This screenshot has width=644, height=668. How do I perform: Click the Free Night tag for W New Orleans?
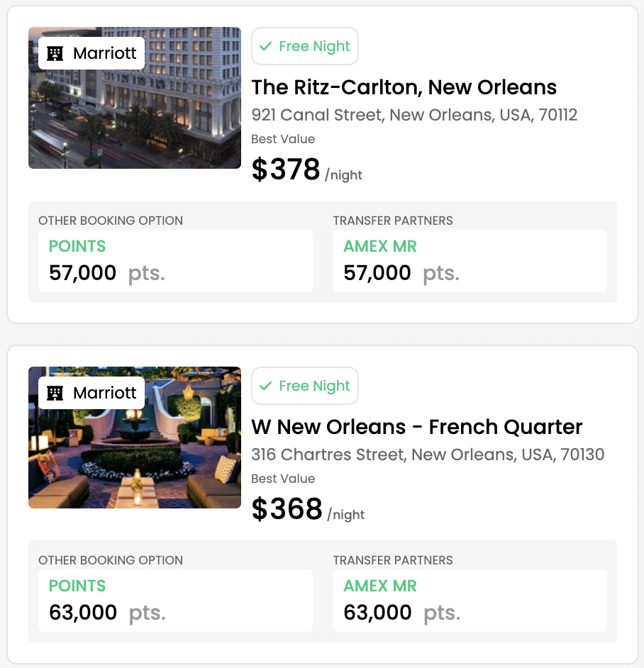tap(305, 386)
